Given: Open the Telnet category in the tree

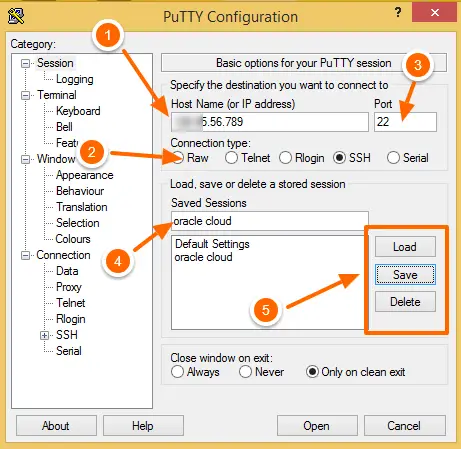Looking at the screenshot, I should [x=71, y=303].
